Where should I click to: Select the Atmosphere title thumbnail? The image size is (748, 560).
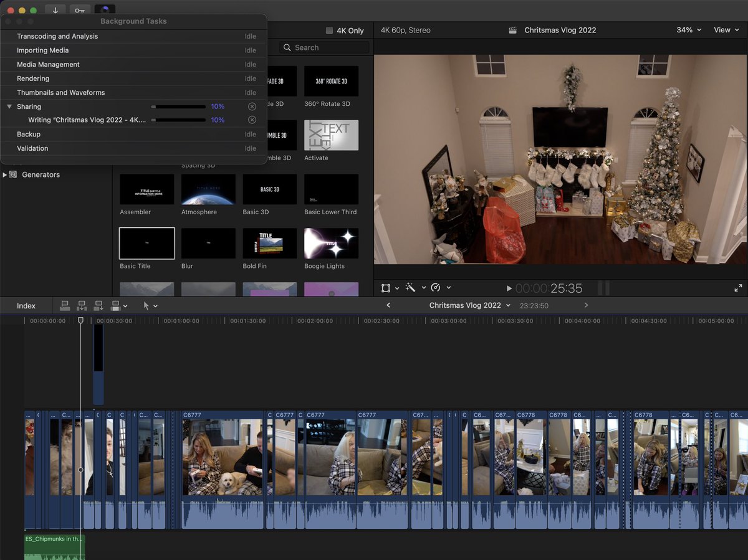pyautogui.click(x=208, y=189)
